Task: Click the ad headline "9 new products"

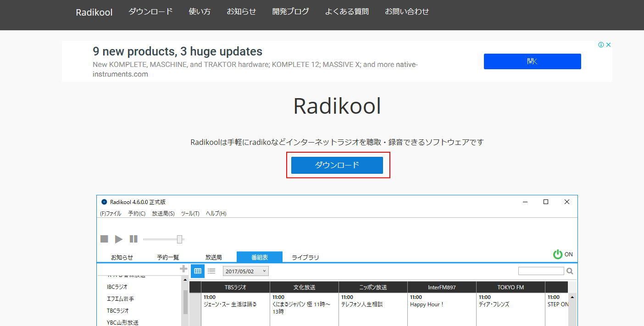Action: pos(178,51)
